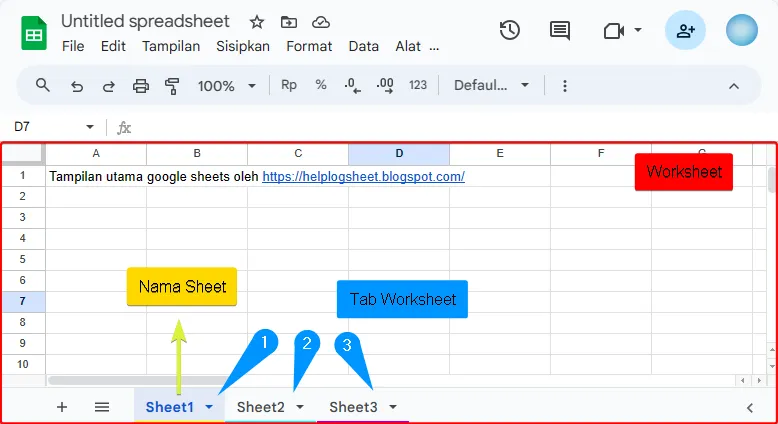This screenshot has height=424, width=778.
Task: Open the helplogsheet.blogspot.com link
Action: 363,177
